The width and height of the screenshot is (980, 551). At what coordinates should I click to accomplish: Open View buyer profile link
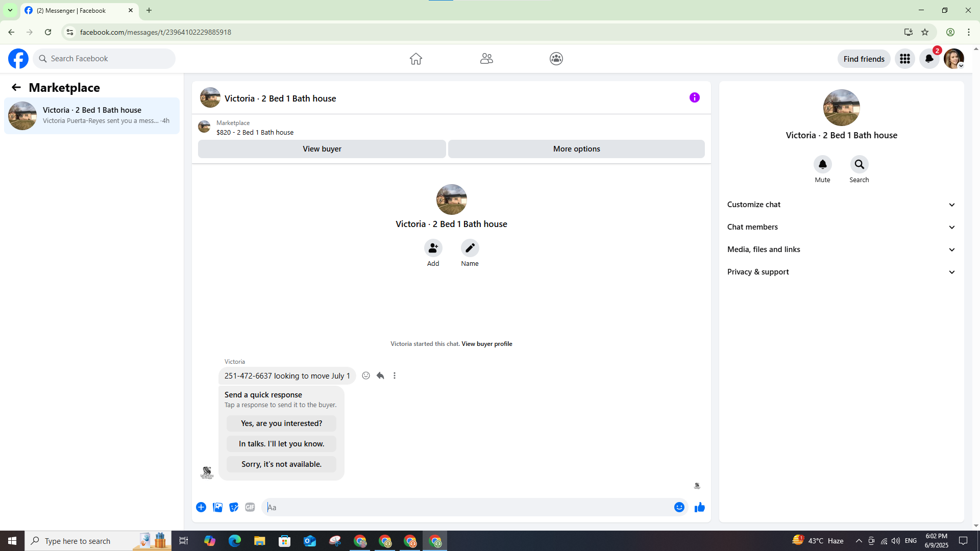487,344
